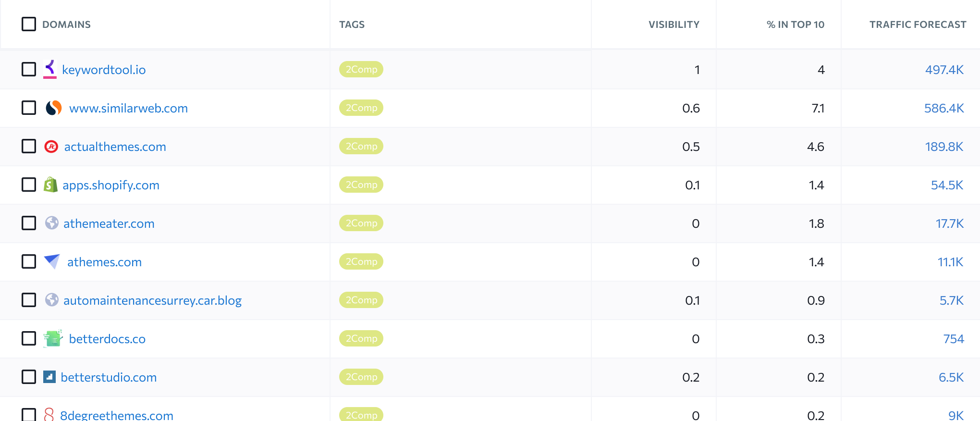The height and width of the screenshot is (421, 980).
Task: Open the www.similarweb.com domain link
Action: point(128,108)
